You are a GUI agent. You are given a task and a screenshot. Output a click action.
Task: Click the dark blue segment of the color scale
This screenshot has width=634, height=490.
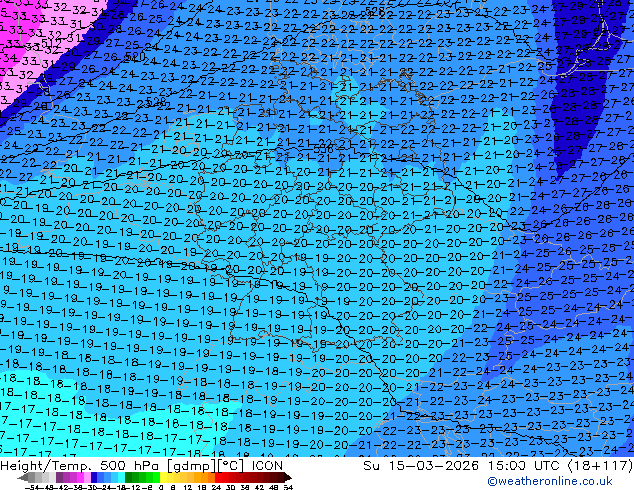click(x=94, y=477)
